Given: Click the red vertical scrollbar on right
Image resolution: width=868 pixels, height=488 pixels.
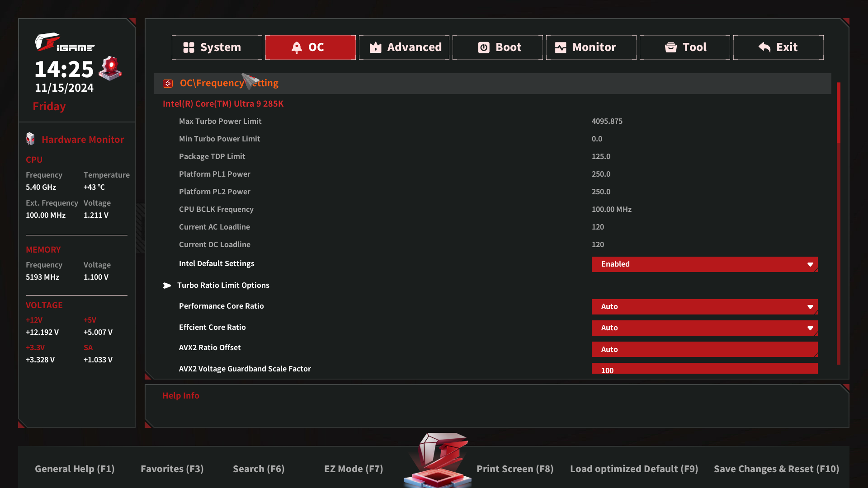Looking at the screenshot, I should point(838,113).
